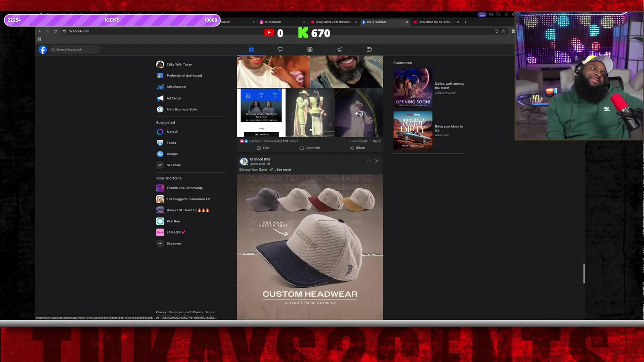Open Consumer Health Privacy footer link
This screenshot has width=644, height=362.
pyautogui.click(x=186, y=312)
